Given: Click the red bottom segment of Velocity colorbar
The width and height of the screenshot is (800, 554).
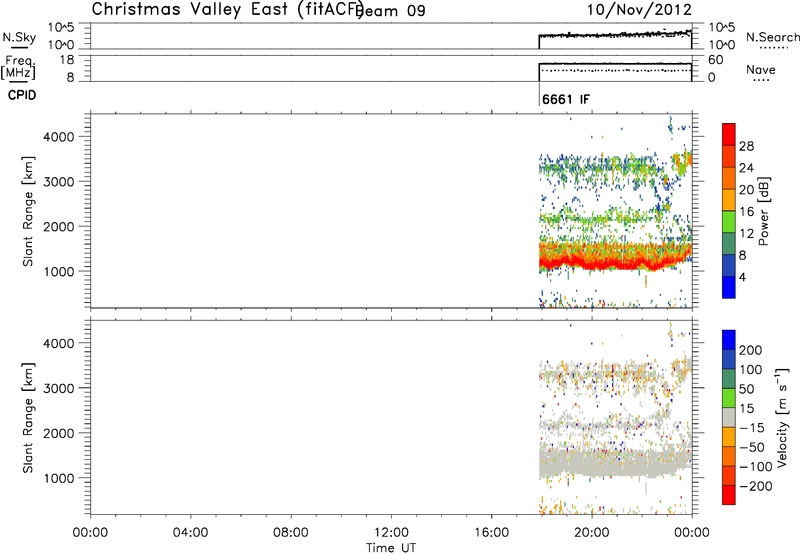Looking at the screenshot, I should point(729,495).
